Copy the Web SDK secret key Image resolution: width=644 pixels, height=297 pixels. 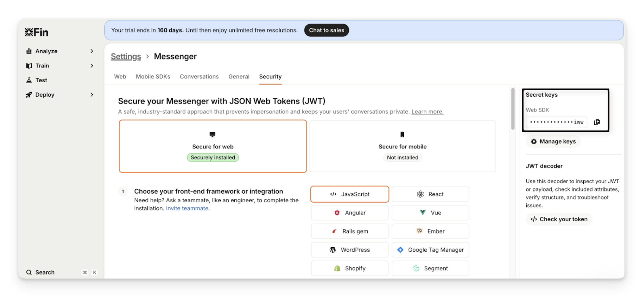tap(597, 122)
